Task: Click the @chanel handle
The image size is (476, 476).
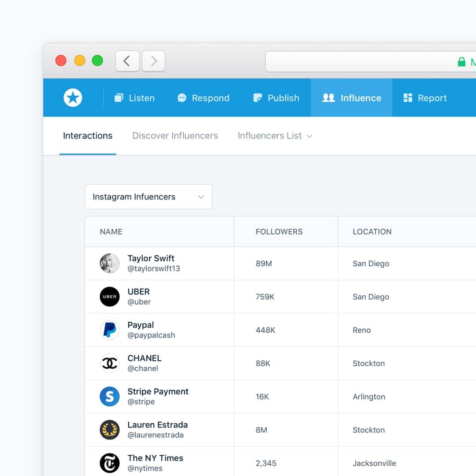Action: (143, 368)
